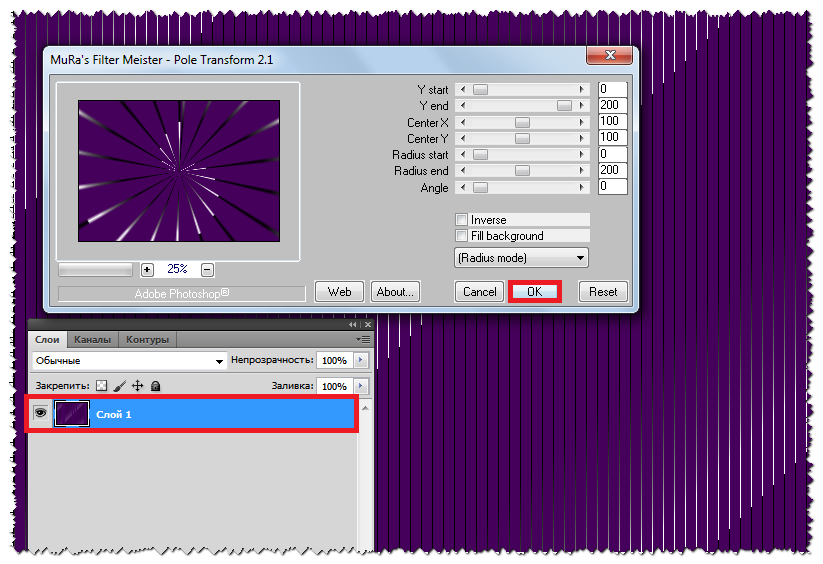
Task: Click right arrow of Radius start slider
Action: click(x=582, y=154)
